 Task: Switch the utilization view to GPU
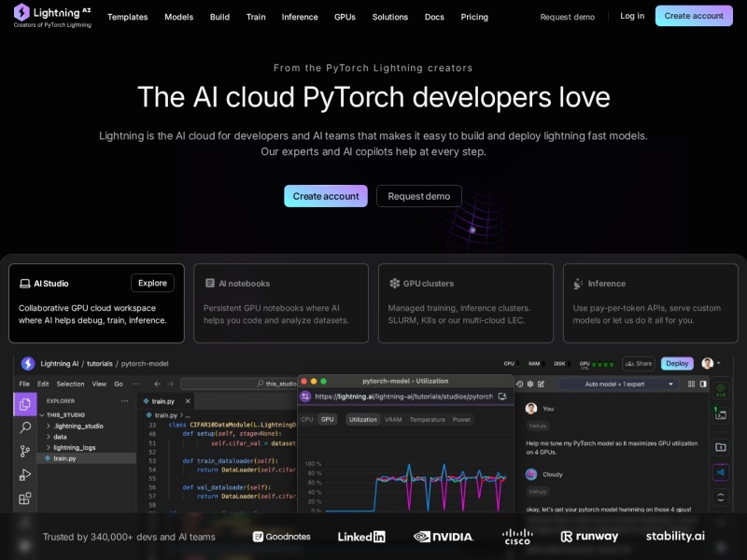click(328, 419)
